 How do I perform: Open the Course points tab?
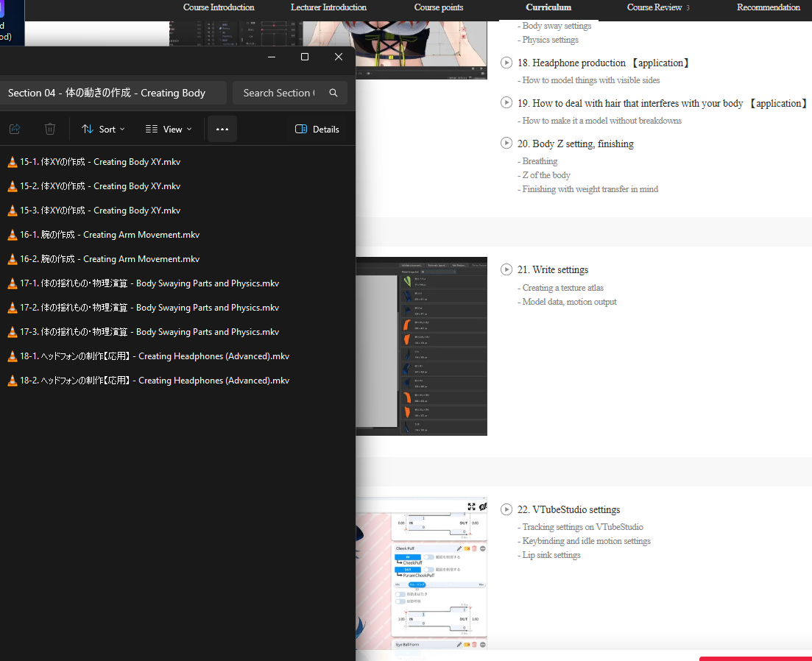point(439,7)
